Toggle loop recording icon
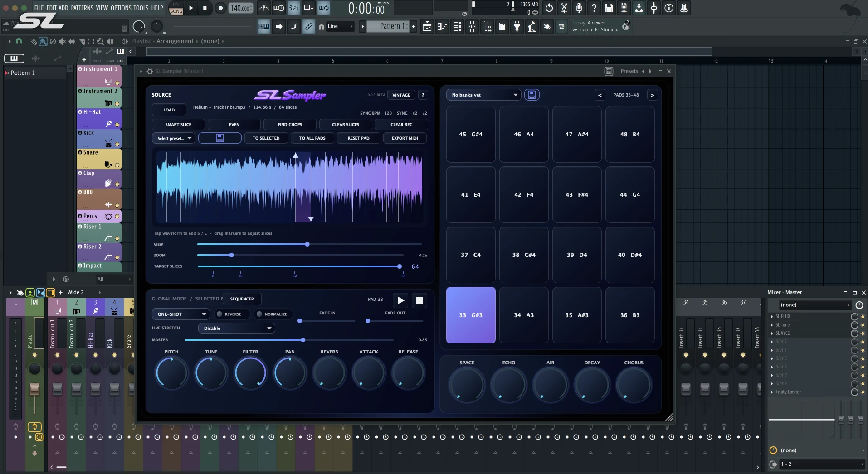Screen dimensions: 868x474 coord(324,8)
